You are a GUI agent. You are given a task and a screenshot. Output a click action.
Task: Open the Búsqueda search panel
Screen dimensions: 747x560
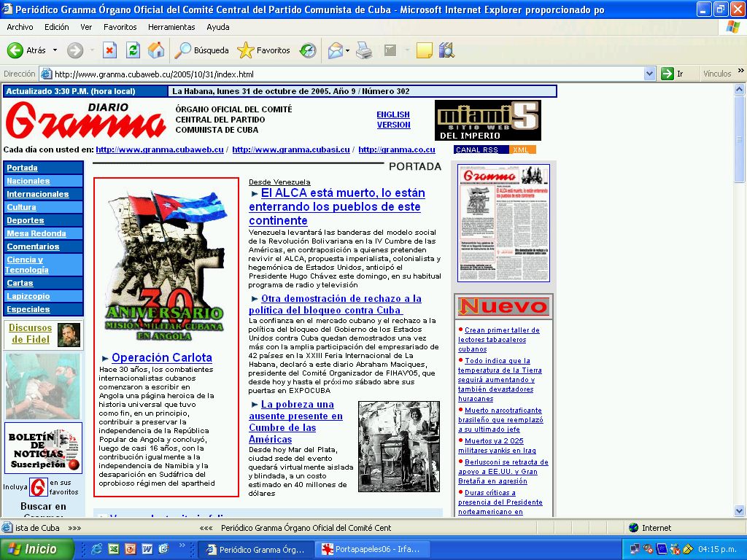[x=202, y=50]
